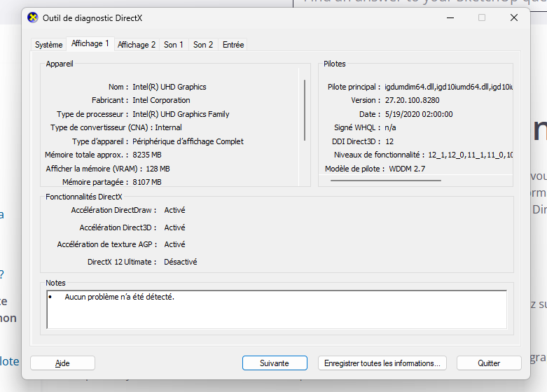Click the note Aucun problème n'a été détecté
This screenshot has width=547, height=392.
pos(119,297)
